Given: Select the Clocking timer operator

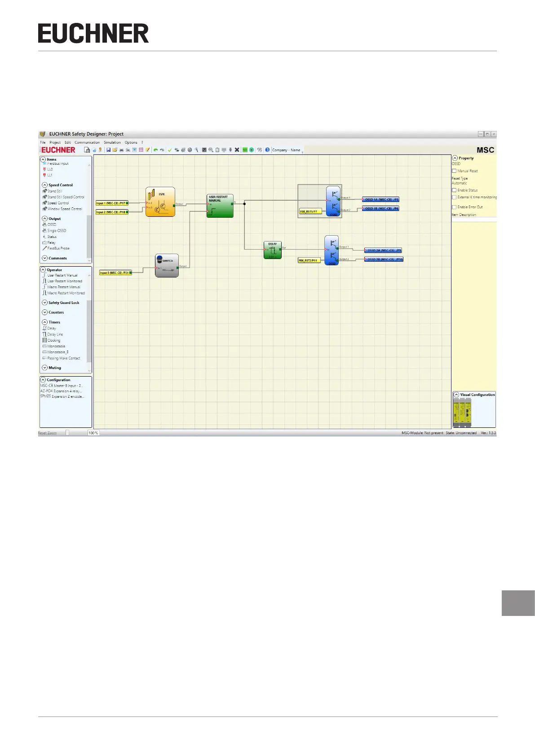Looking at the screenshot, I should click(x=51, y=340).
